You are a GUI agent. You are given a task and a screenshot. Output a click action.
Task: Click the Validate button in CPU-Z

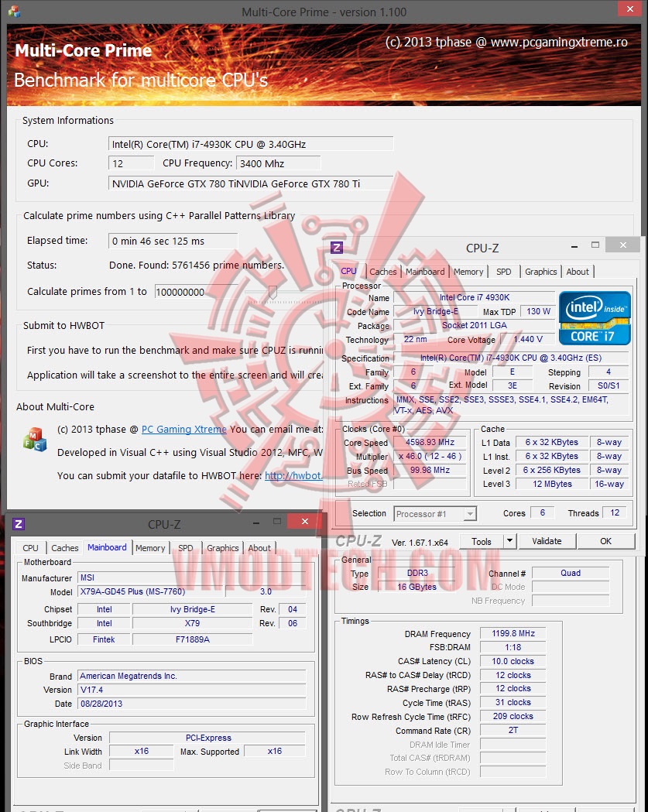547,541
